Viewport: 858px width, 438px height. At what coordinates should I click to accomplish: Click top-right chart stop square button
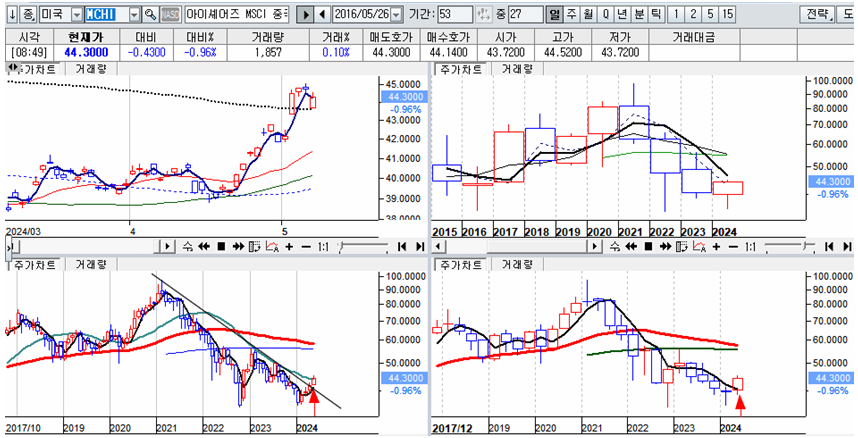tap(648, 246)
